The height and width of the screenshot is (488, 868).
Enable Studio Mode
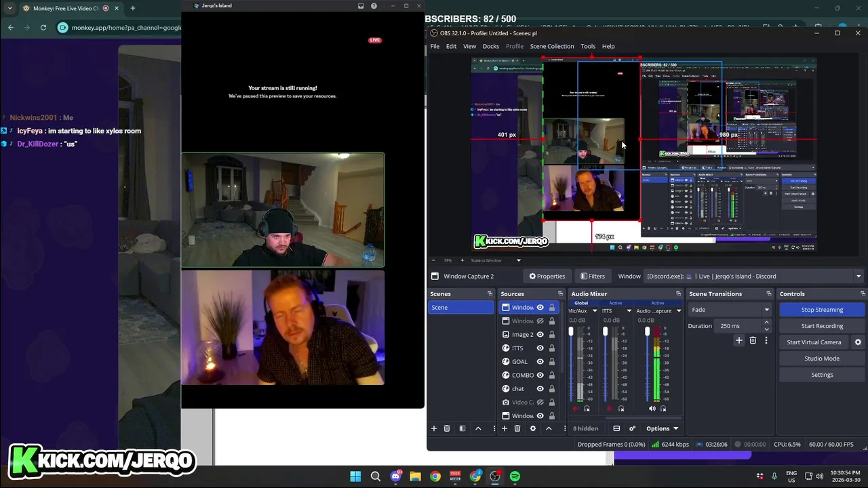click(x=822, y=359)
